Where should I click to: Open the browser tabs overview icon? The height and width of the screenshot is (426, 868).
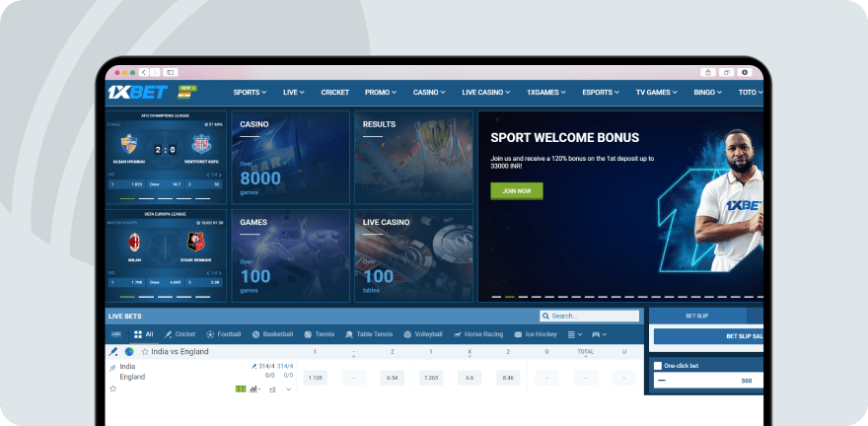pos(726,72)
